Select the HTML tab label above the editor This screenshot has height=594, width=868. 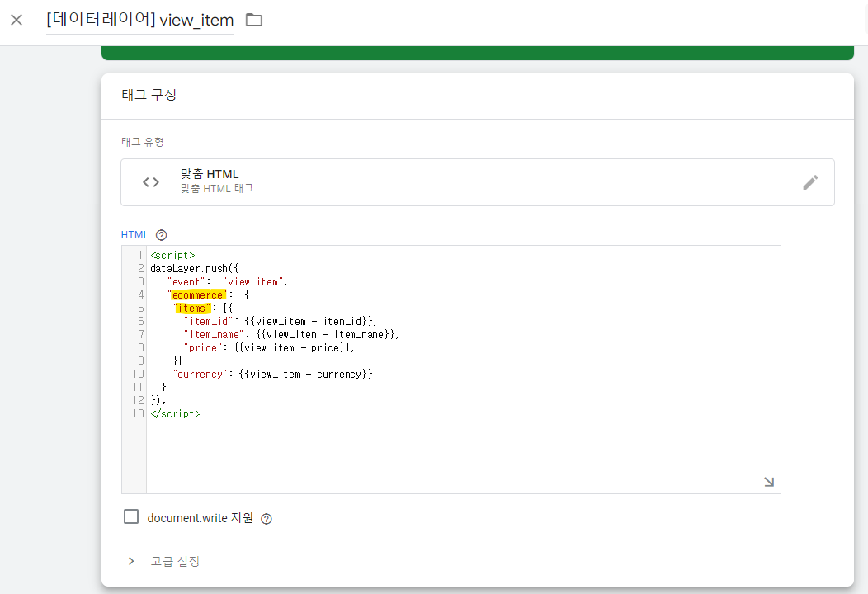pos(134,234)
